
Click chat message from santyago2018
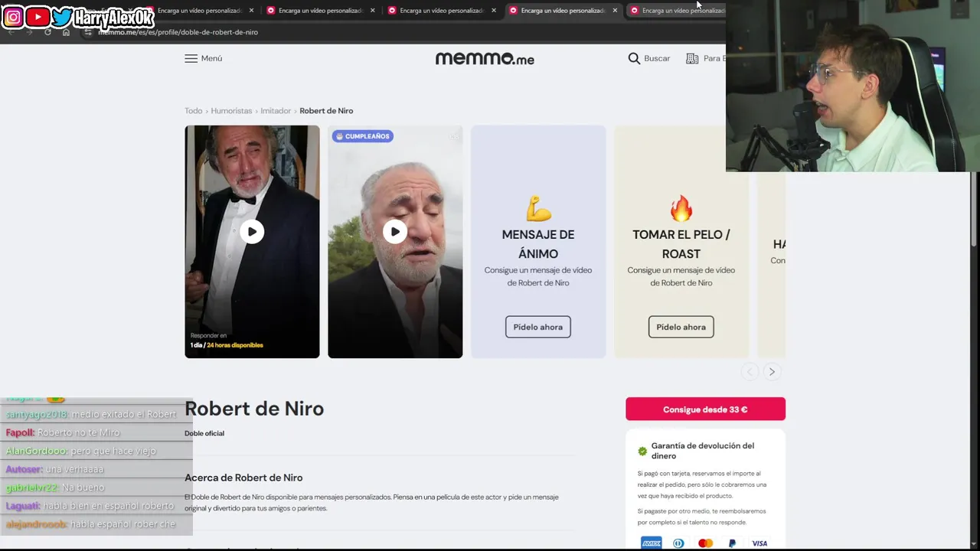[91, 414]
